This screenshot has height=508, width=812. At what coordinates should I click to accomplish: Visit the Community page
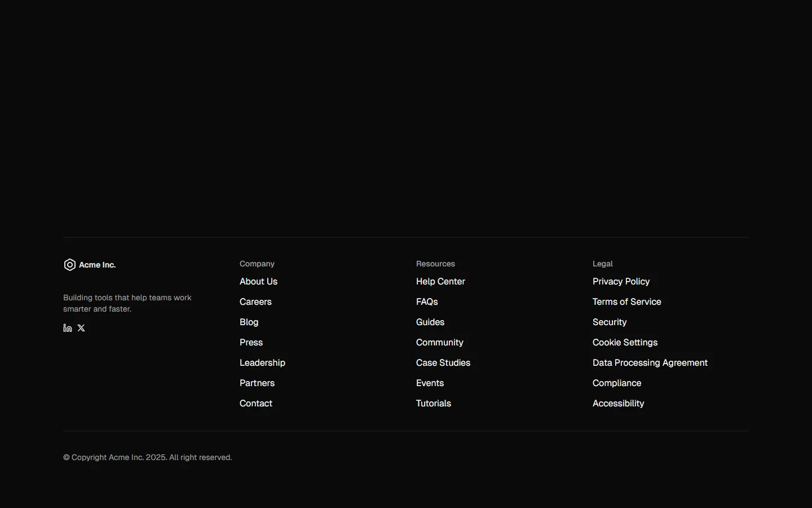[x=439, y=342]
